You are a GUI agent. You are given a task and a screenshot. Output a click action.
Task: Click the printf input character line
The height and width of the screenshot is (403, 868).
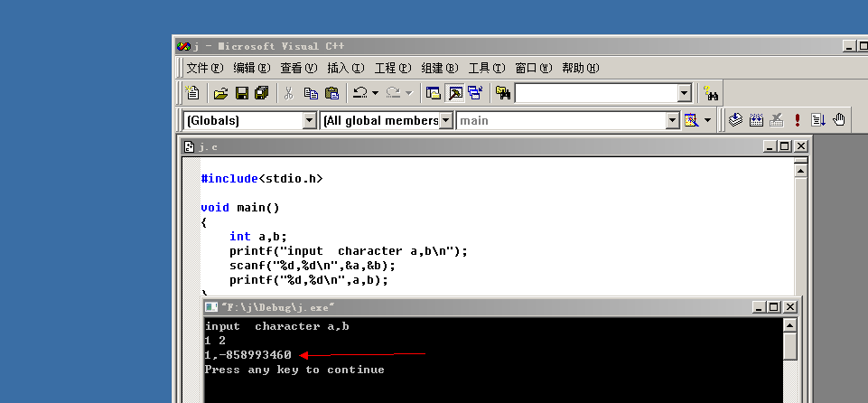(349, 251)
